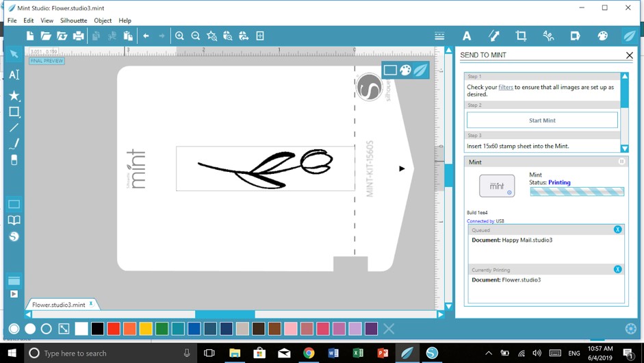Screen dimensions: 644x363
Task: Open File Explorer from taskbar
Action: (235, 353)
